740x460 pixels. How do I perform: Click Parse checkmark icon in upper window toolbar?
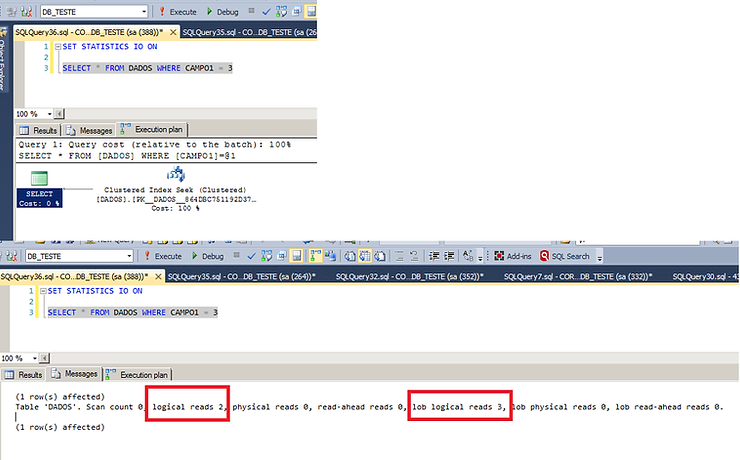(266, 12)
